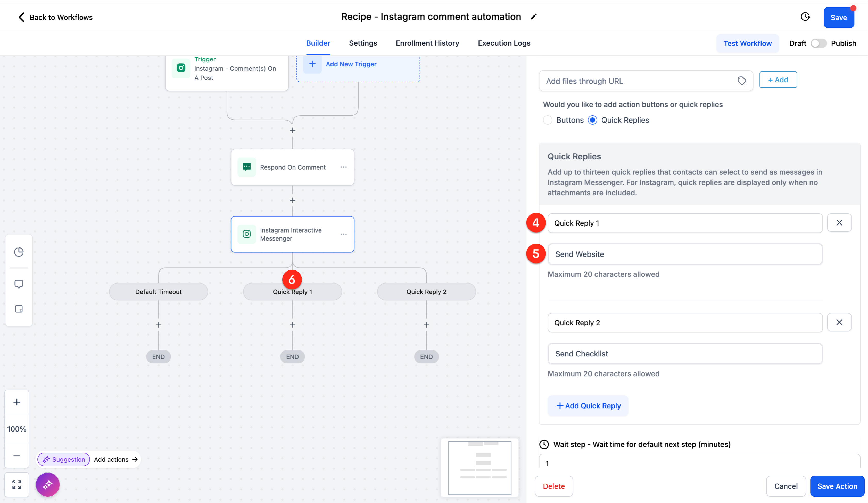Open the purple AI assistant button
The image size is (868, 503).
47,484
